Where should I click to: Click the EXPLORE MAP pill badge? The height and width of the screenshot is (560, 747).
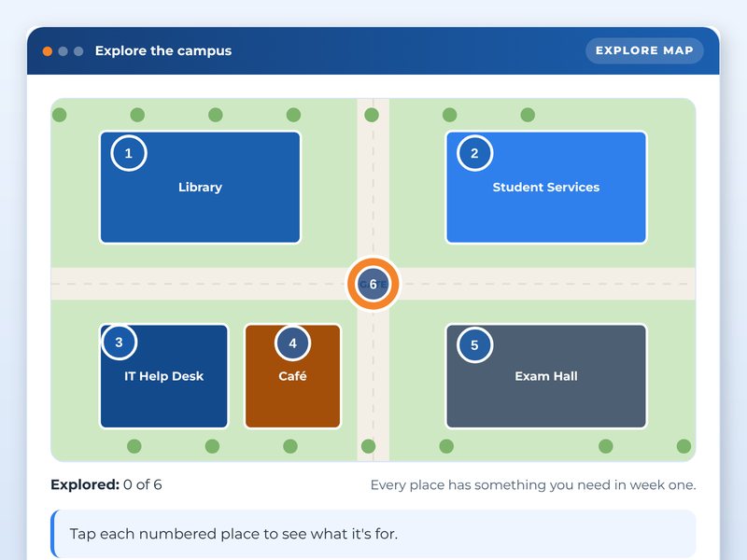click(644, 50)
